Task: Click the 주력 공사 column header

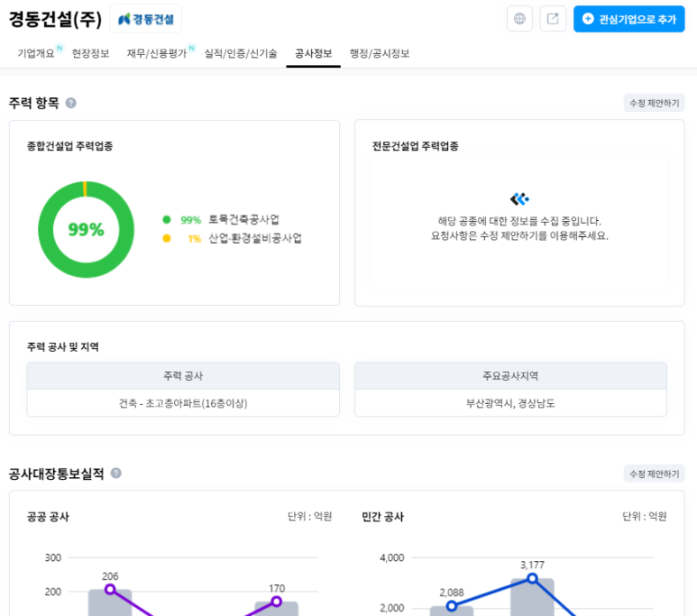Action: coord(183,376)
